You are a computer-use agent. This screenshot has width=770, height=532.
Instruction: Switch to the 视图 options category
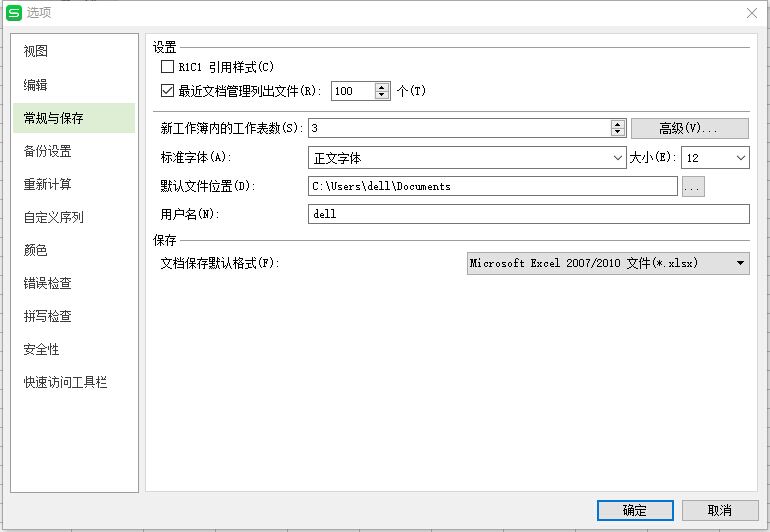(36, 51)
